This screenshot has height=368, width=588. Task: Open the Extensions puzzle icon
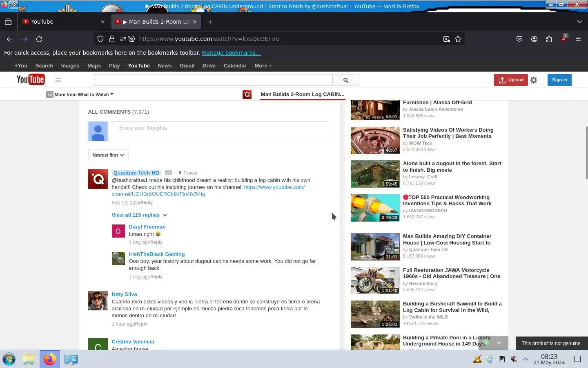[x=549, y=39]
